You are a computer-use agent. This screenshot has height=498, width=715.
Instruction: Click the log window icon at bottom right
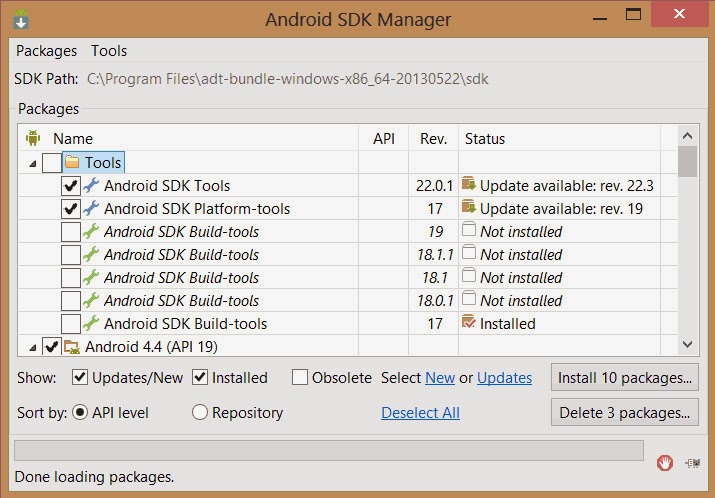click(x=692, y=462)
